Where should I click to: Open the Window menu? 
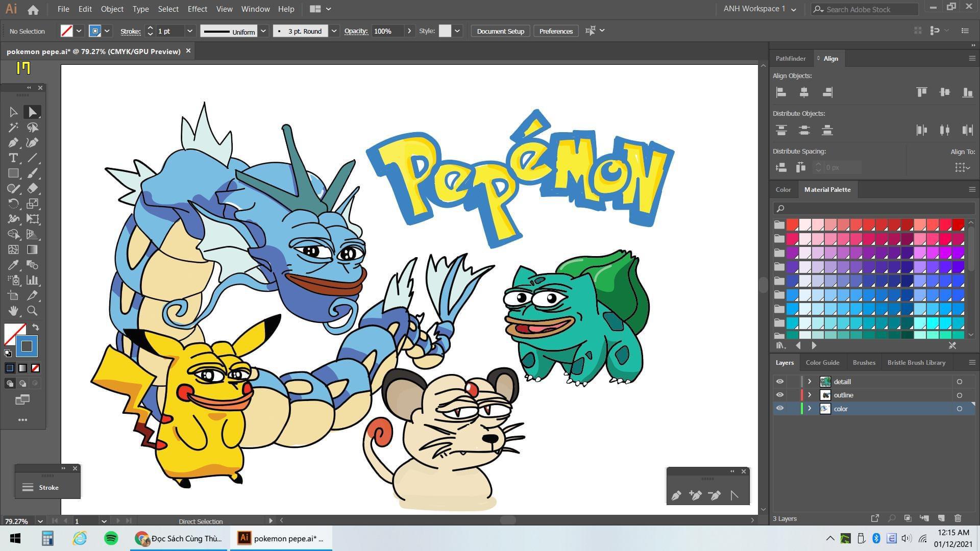click(255, 9)
